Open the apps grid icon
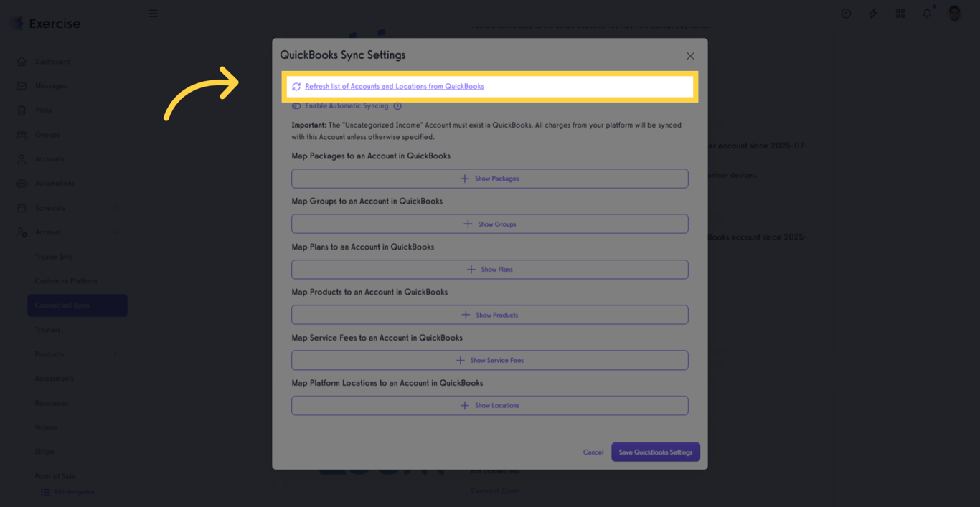Image resolution: width=980 pixels, height=507 pixels. click(x=900, y=14)
